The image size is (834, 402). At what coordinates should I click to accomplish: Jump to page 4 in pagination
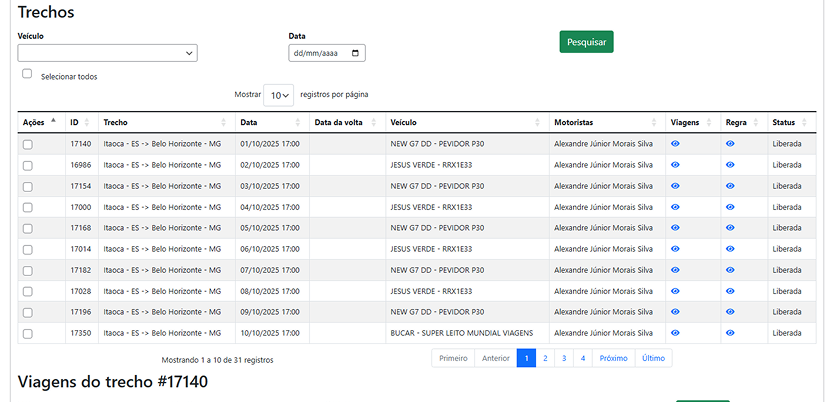[583, 358]
